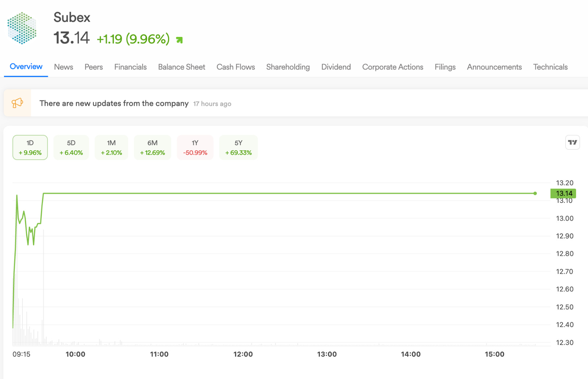Select the 1Y -50.99% range
Viewport: 588px width, 379px height.
[195, 148]
